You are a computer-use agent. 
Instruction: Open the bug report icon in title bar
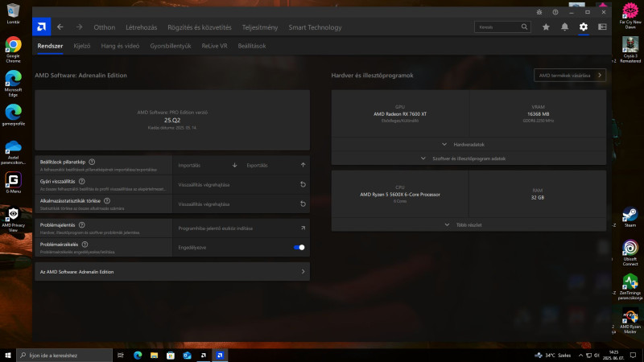(539, 12)
